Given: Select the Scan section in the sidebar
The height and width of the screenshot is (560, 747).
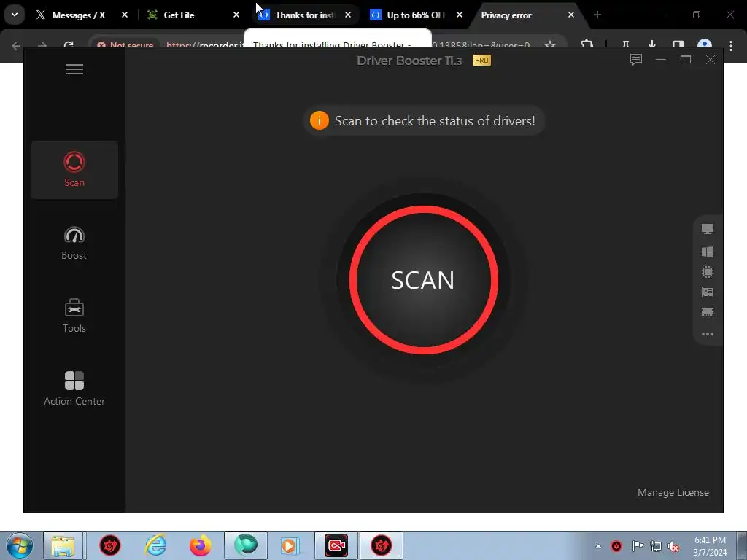Looking at the screenshot, I should tap(74, 169).
